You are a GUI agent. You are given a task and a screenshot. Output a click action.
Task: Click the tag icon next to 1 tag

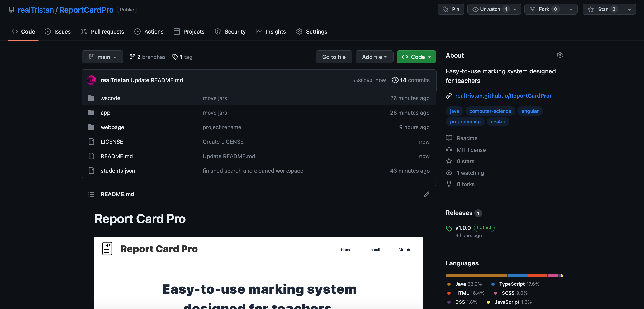[175, 57]
